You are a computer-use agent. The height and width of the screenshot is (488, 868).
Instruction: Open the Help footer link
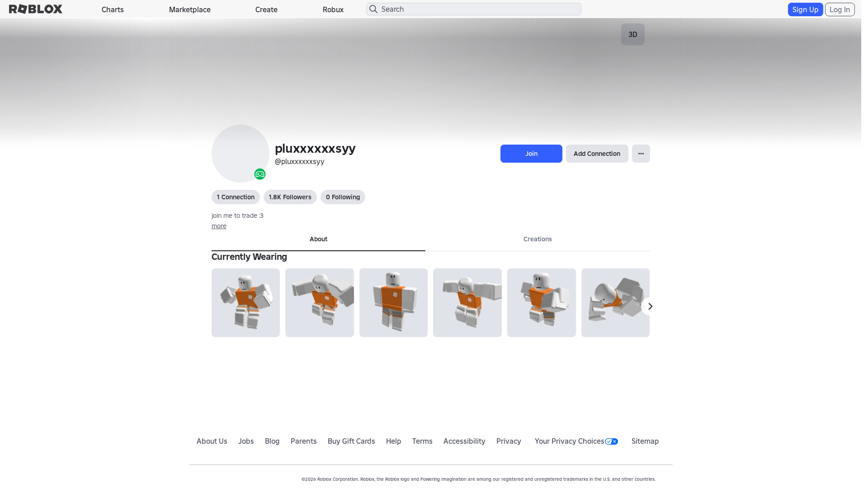394,441
